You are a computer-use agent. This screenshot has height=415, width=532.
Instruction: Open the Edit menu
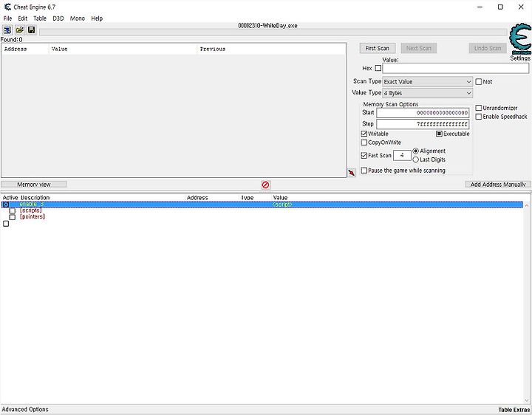(23, 18)
